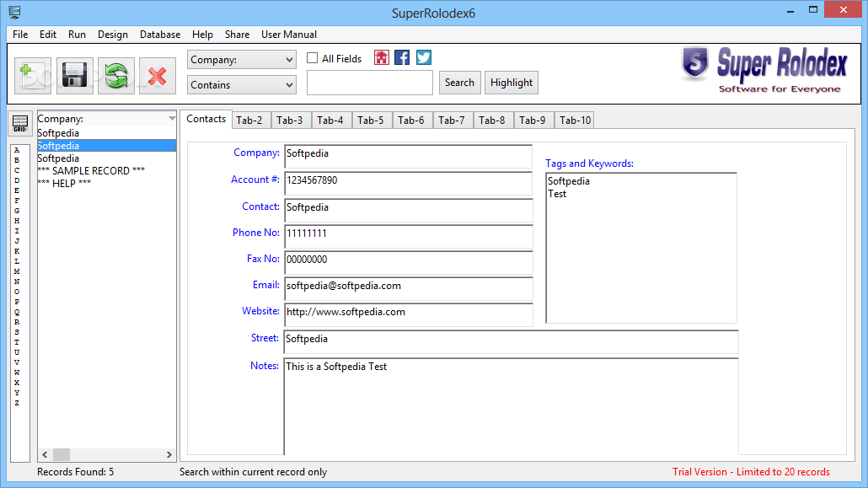
Task: Click in the Phone No field
Action: click(x=409, y=236)
